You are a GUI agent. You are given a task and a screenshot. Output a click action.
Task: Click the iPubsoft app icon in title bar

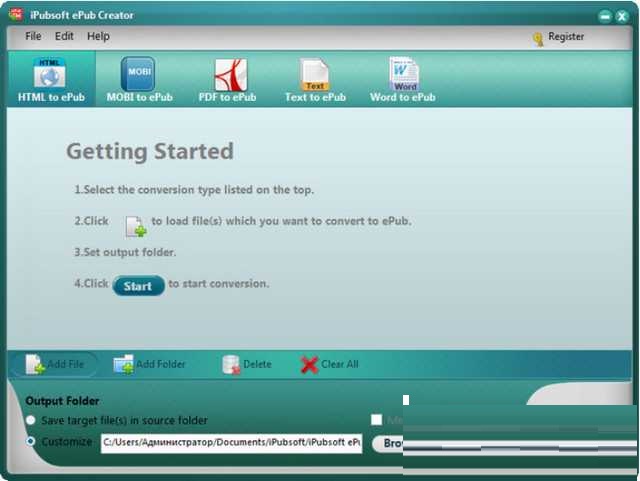pos(16,14)
